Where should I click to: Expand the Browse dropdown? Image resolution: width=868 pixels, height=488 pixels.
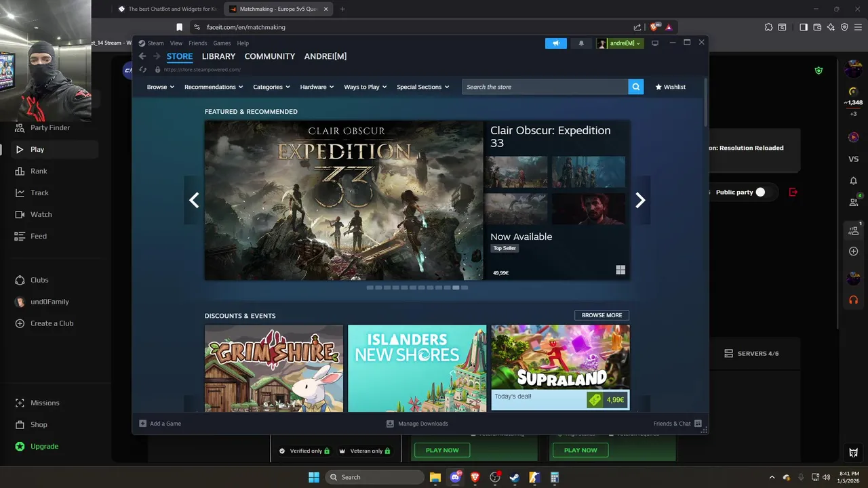pos(161,87)
